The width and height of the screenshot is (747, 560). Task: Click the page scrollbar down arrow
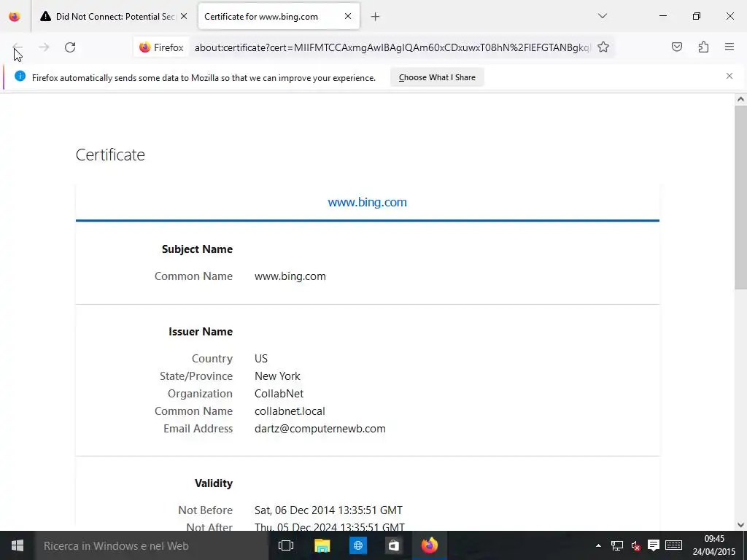coord(740,525)
